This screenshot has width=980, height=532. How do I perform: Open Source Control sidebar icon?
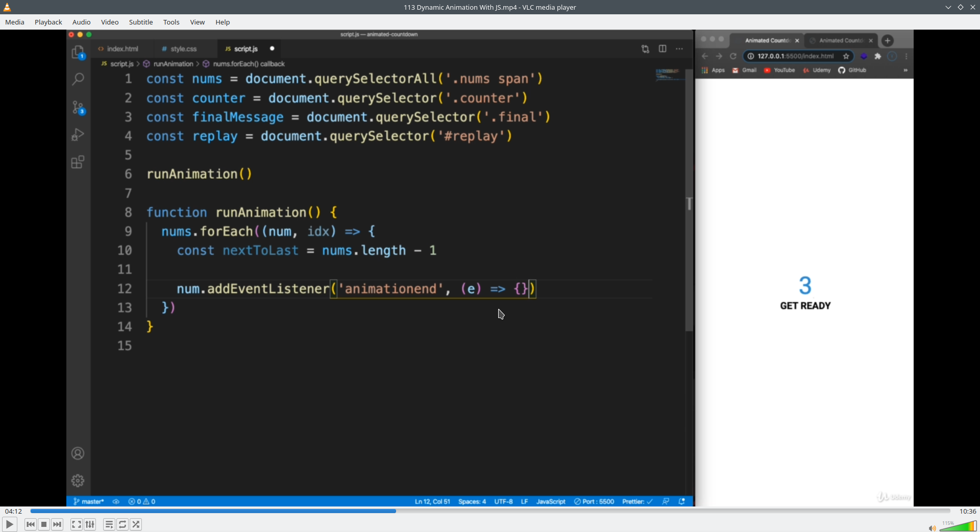pos(78,107)
